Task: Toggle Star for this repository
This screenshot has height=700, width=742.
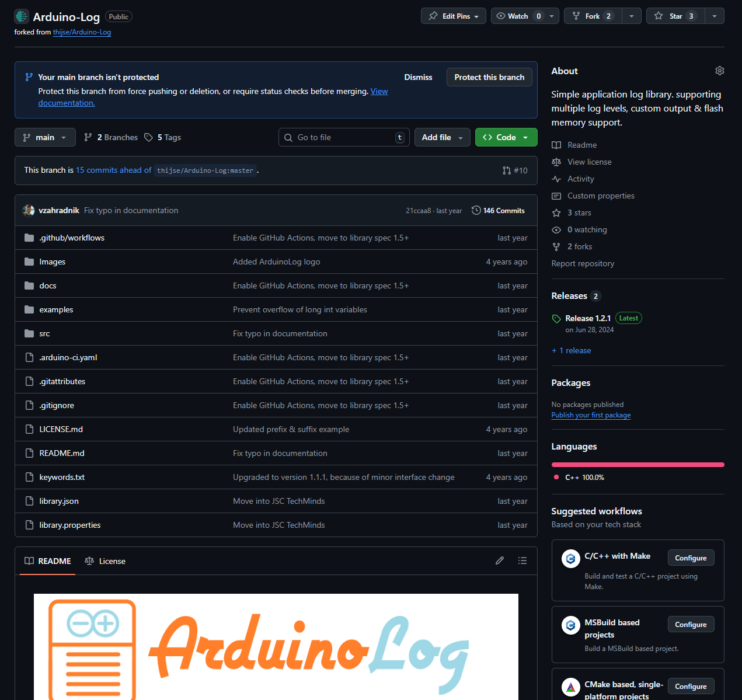Action: [x=675, y=16]
